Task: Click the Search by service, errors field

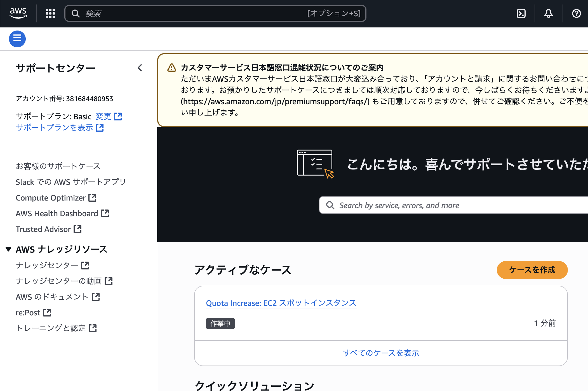Action: 448,205
